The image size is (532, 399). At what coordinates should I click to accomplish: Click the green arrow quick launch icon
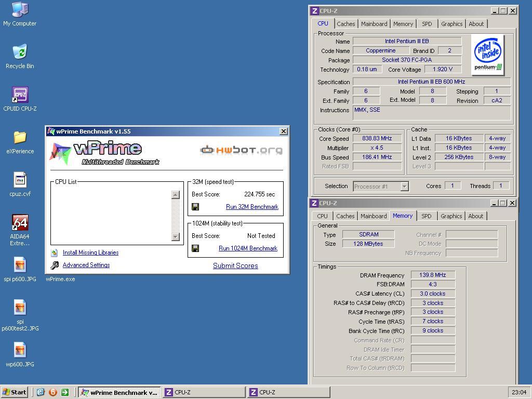tap(65, 392)
